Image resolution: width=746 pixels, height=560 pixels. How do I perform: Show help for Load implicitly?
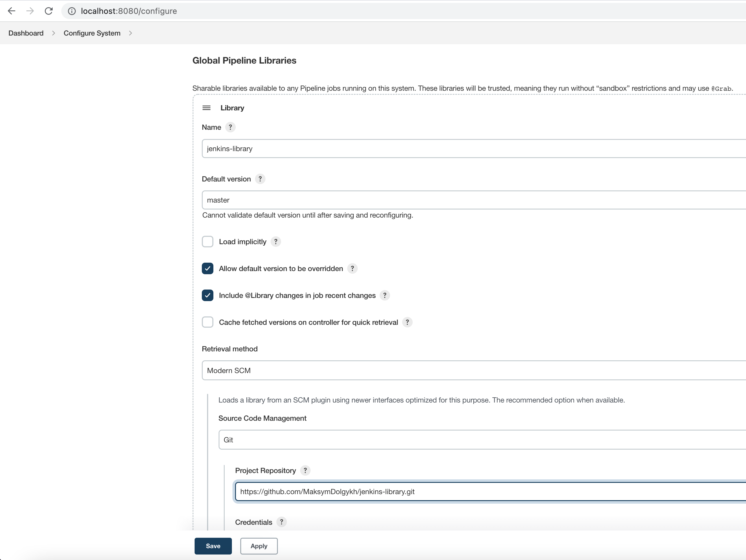(x=276, y=242)
